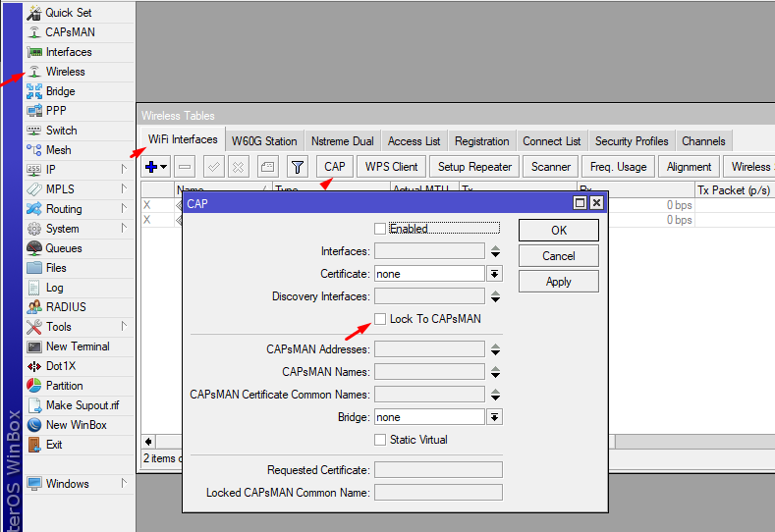Expand the CAPsMAN Addresses field arrows
Image resolution: width=775 pixels, height=532 pixels.
[x=495, y=349]
